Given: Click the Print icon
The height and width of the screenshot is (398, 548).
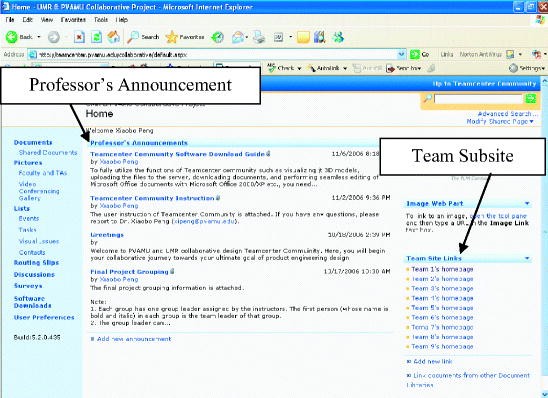Looking at the screenshot, I should (259, 37).
